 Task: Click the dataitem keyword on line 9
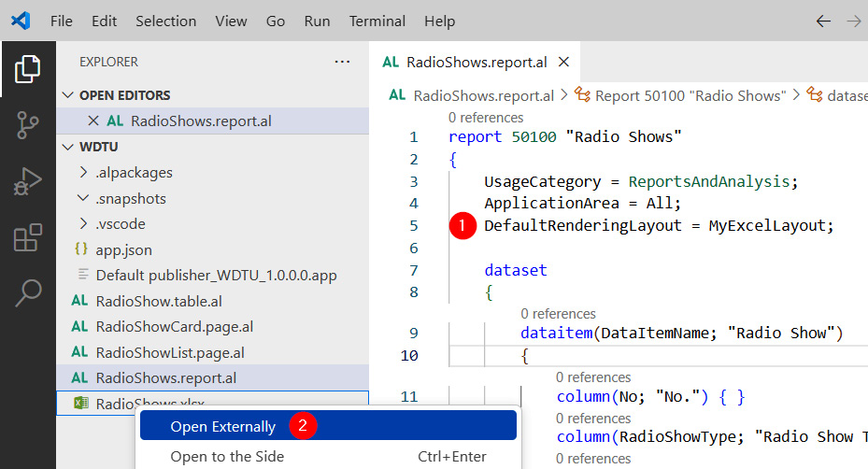[556, 333]
